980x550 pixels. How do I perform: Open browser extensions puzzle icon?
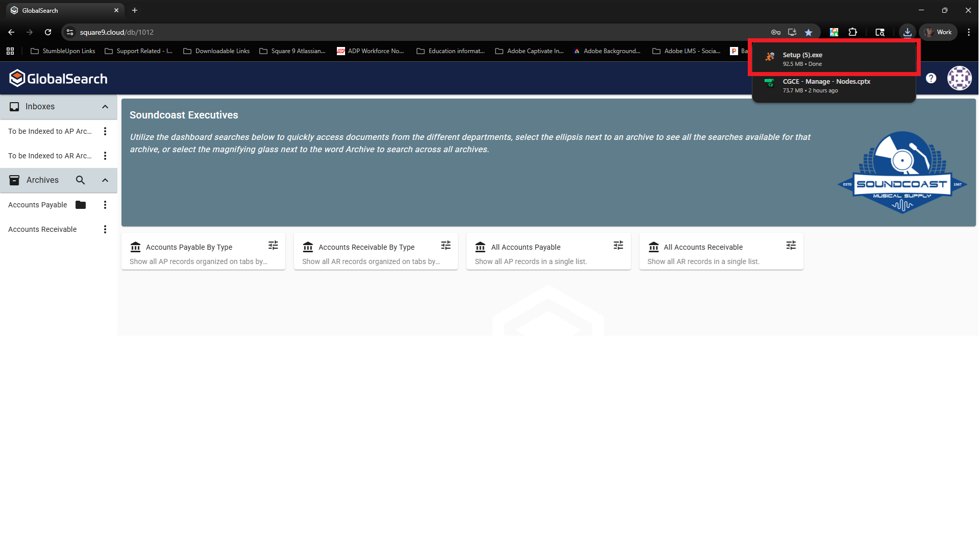click(852, 32)
